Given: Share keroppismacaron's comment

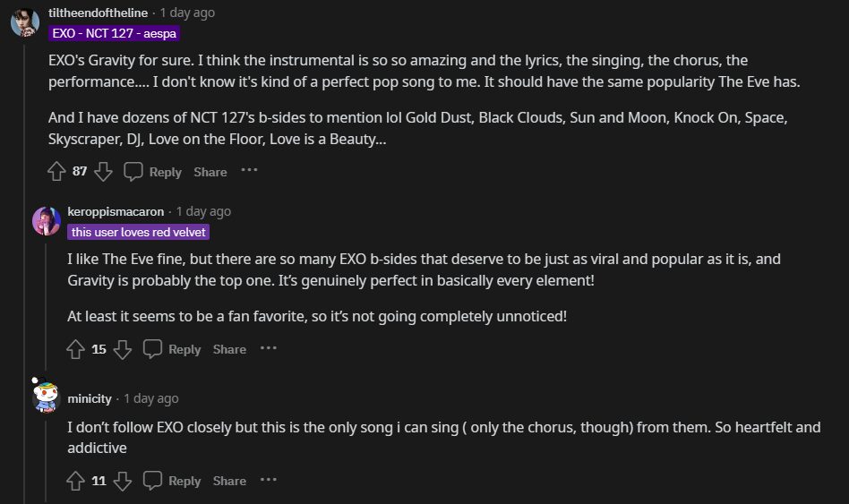Looking at the screenshot, I should coord(229,348).
